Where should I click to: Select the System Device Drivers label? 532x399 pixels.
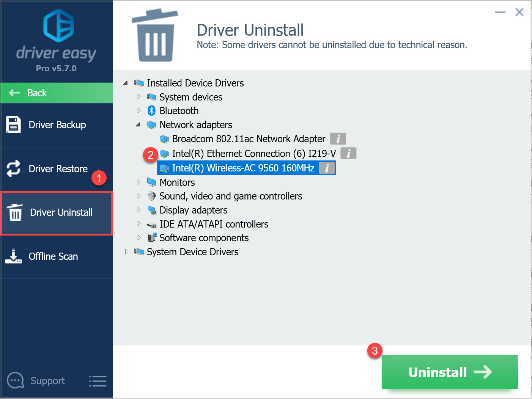193,252
